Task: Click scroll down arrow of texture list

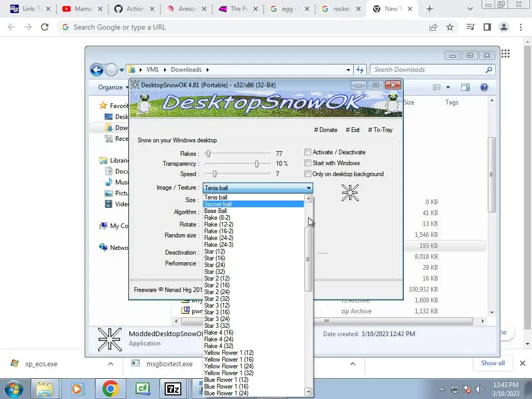Action: click(x=308, y=392)
